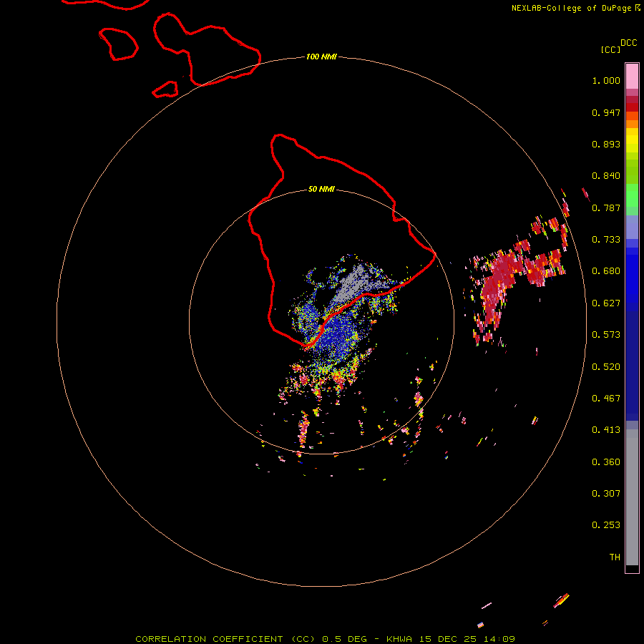Click the Lanai island outline at upper left

(x=118, y=44)
